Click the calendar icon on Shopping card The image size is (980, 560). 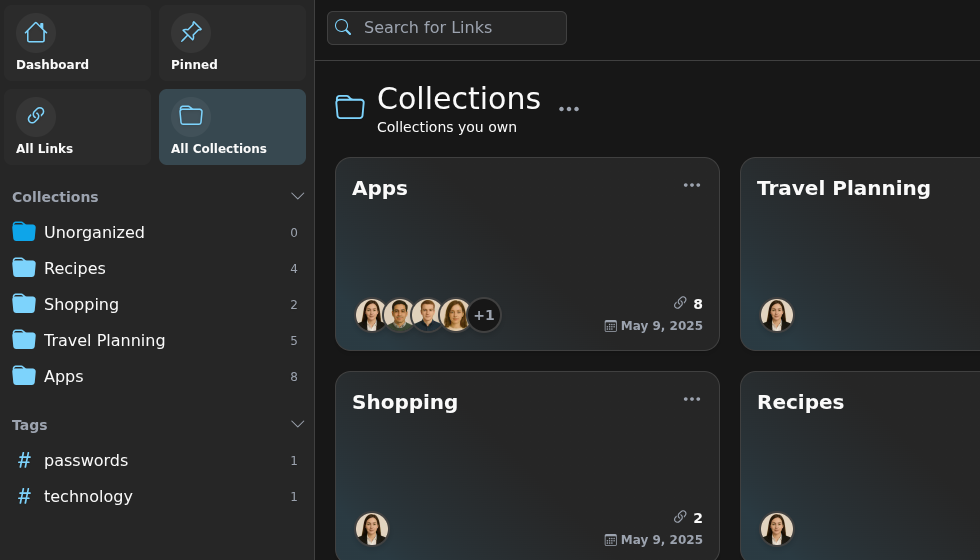[x=611, y=539]
